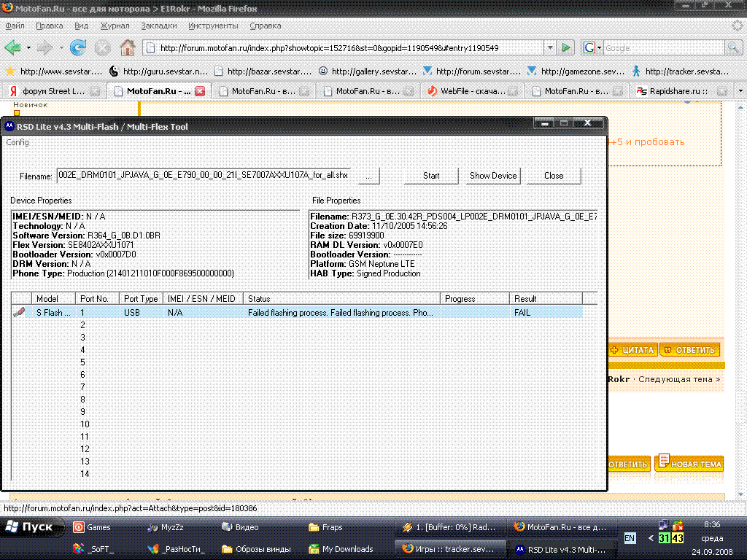Open the Файл menu
This screenshot has height=560, width=747.
point(15,26)
